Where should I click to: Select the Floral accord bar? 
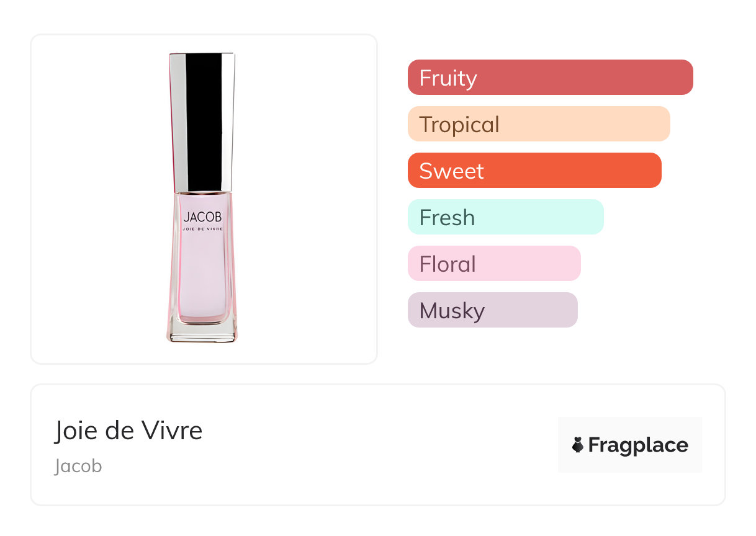pos(494,264)
